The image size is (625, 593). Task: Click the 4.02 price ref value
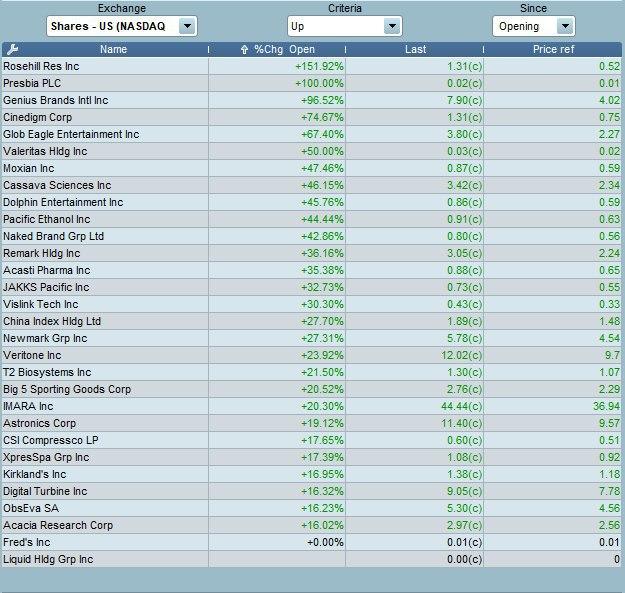tap(609, 100)
